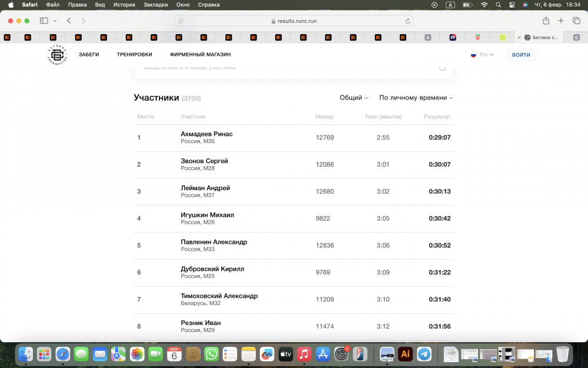Reload the page in address bar
Image resolution: width=588 pixels, height=368 pixels.
point(407,21)
